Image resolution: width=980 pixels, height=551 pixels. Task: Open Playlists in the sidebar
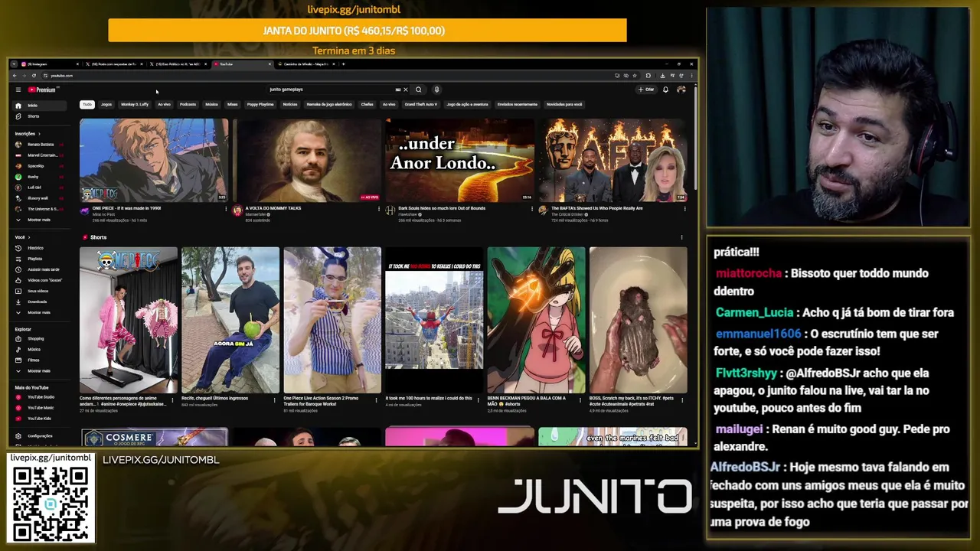pyautogui.click(x=38, y=259)
